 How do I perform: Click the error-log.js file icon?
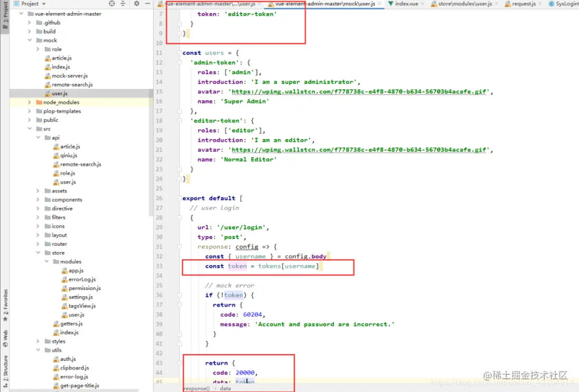point(56,377)
